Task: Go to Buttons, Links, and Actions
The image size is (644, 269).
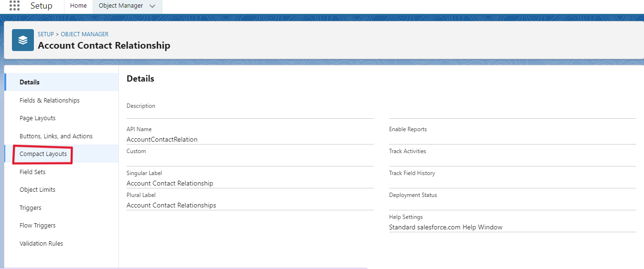Action: (56, 136)
